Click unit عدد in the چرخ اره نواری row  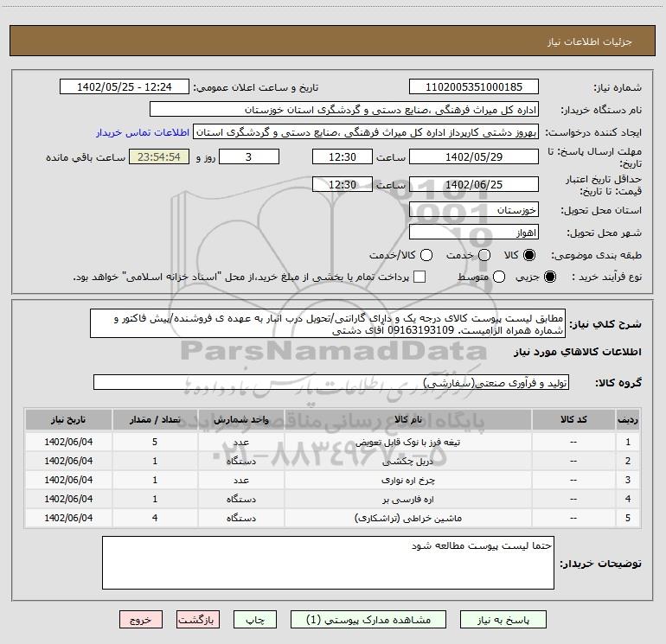tap(240, 480)
